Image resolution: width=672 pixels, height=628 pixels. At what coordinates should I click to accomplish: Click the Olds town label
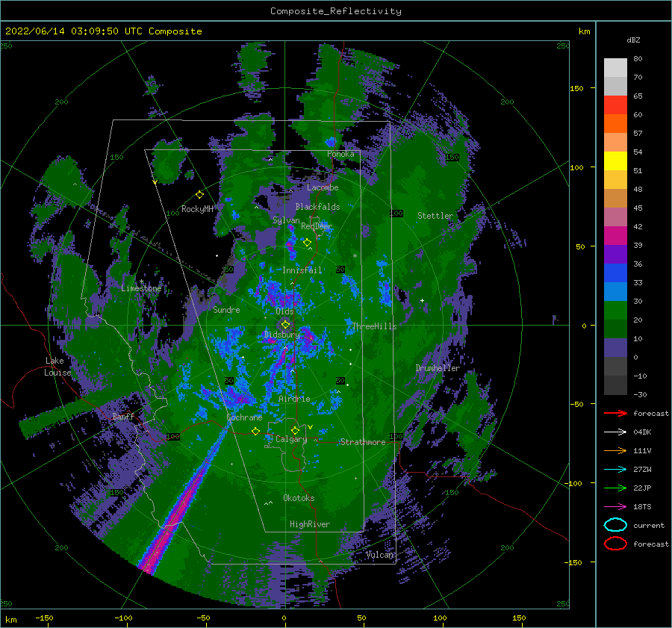(284, 311)
